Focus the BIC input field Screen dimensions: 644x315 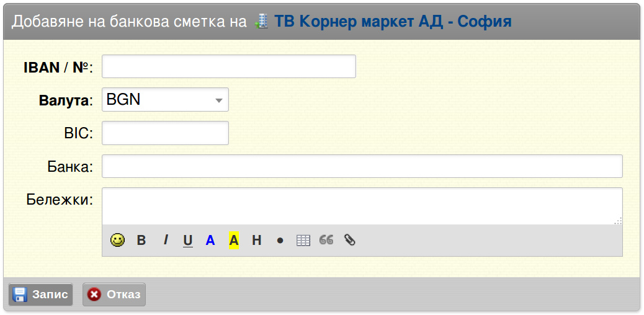click(x=165, y=133)
